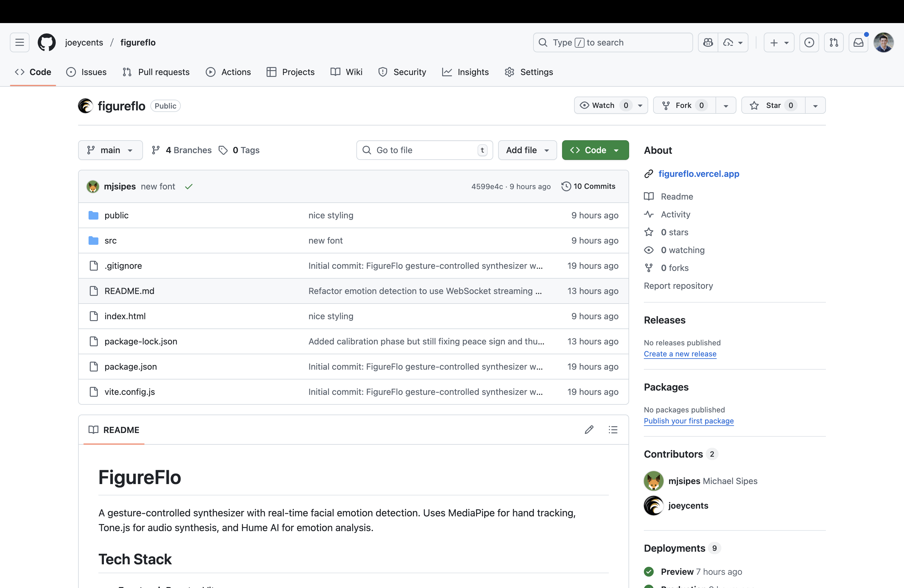
Task: Star the figureflo repository
Action: [x=773, y=105]
